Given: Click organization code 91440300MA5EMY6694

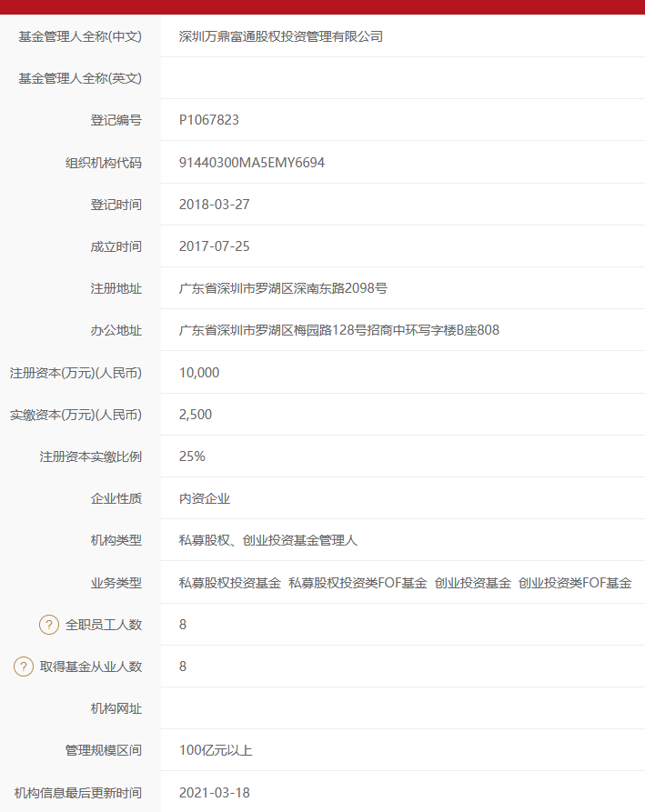Looking at the screenshot, I should coord(252,163).
